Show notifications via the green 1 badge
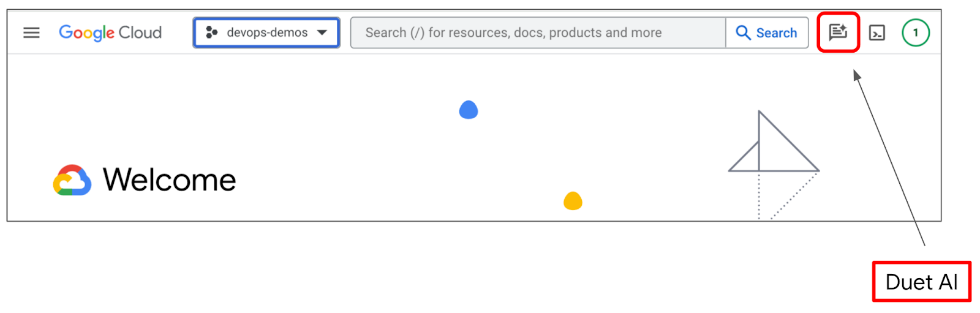980x313 pixels. [916, 33]
